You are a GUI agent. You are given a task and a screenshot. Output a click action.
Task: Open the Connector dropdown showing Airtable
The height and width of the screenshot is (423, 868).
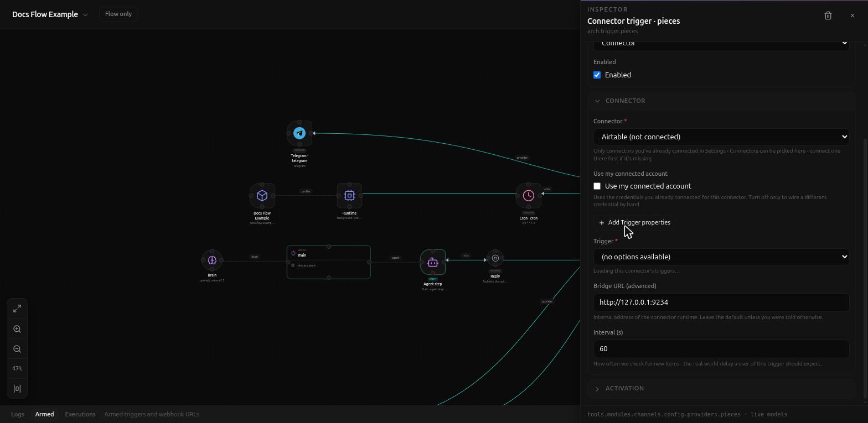pos(721,137)
